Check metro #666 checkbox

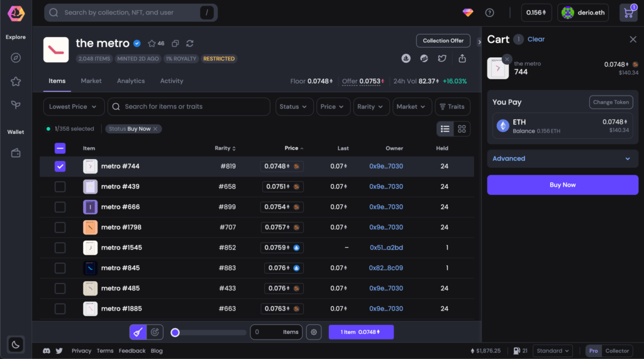coord(60,207)
